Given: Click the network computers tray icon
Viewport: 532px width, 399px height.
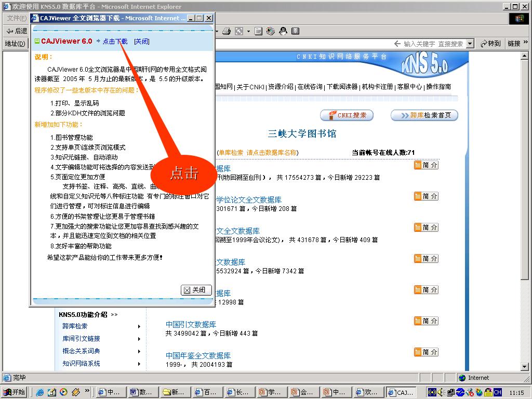Looking at the screenshot, I should [451, 393].
